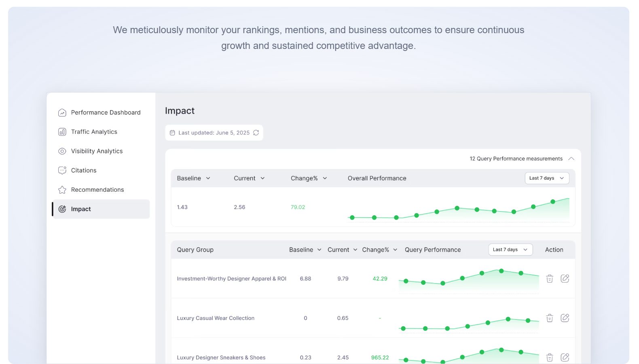Click the refresh icon beside Last updated date
Viewport: 639px width, 364px height.
(x=256, y=133)
